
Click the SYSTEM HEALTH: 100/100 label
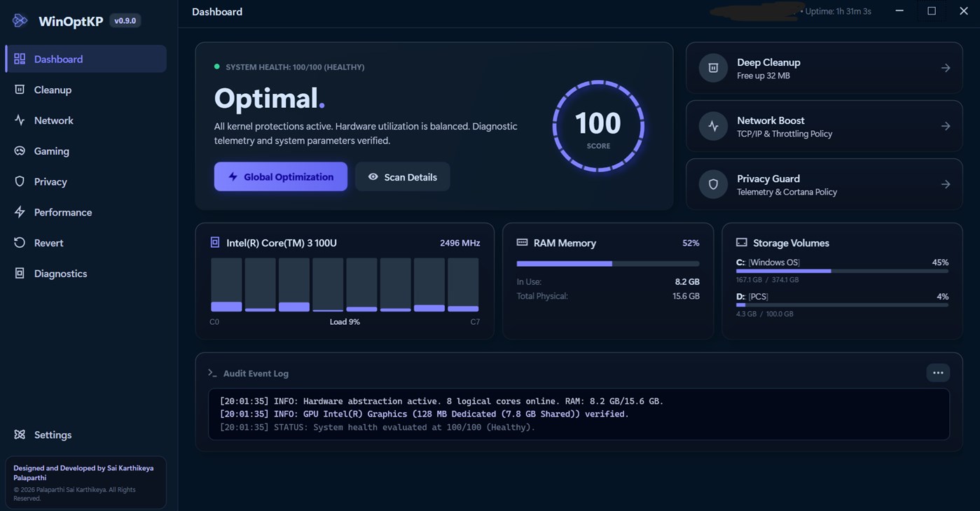295,67
